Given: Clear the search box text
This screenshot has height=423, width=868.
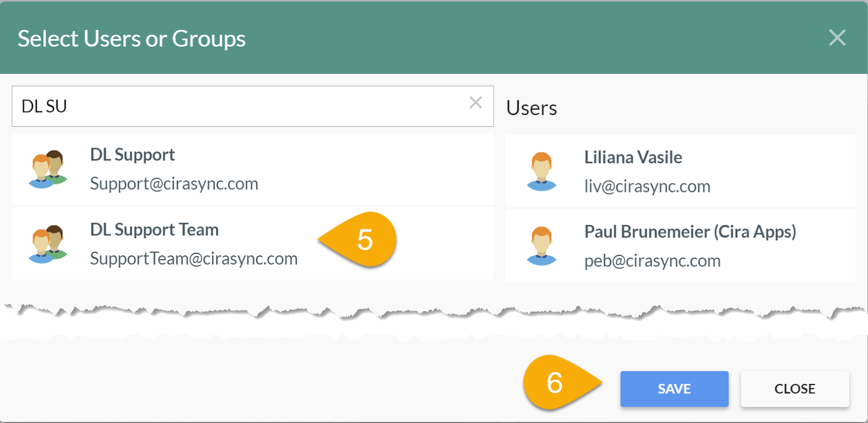Looking at the screenshot, I should [x=476, y=102].
